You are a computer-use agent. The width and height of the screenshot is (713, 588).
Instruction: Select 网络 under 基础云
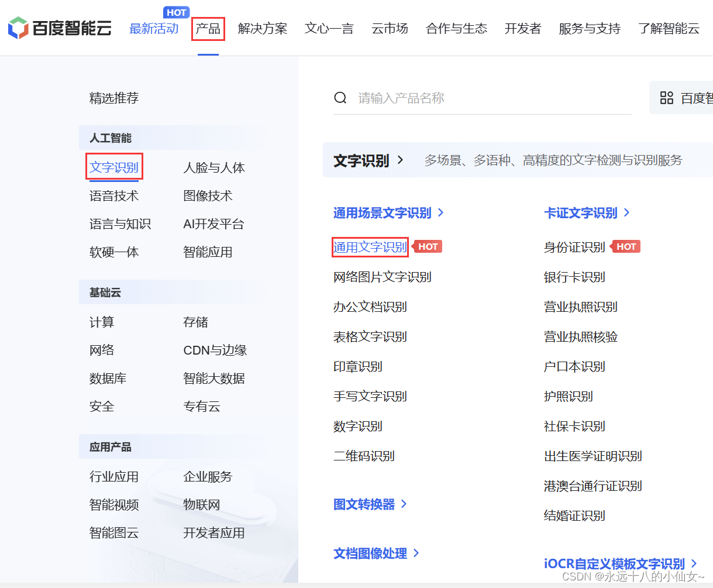click(102, 350)
